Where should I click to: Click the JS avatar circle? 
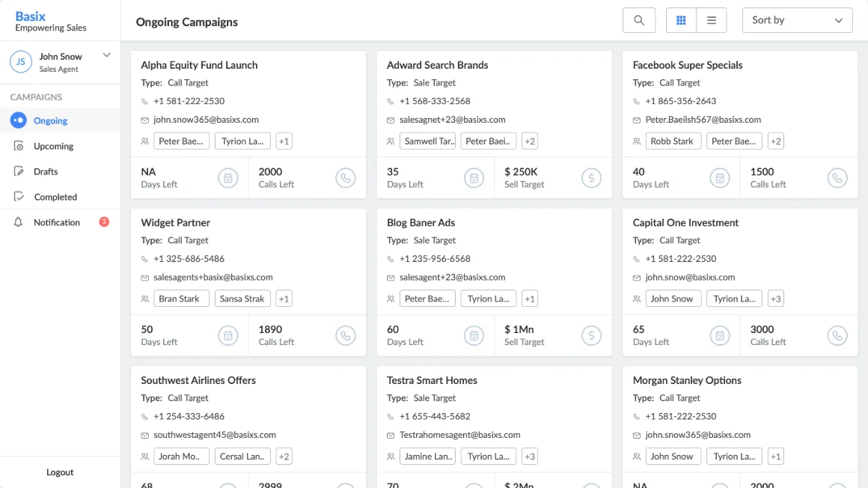pyautogui.click(x=20, y=62)
